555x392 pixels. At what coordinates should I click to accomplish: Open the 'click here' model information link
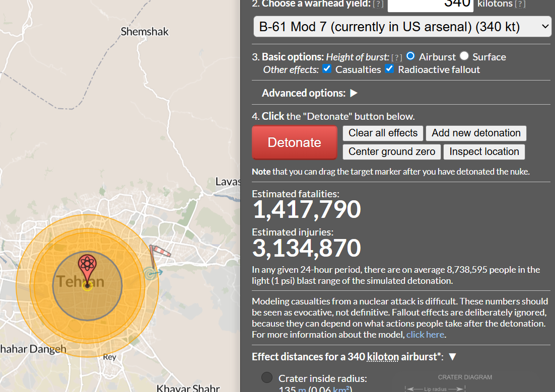pyautogui.click(x=425, y=335)
